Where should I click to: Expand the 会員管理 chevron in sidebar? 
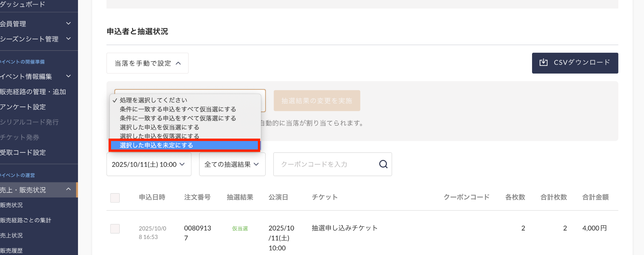pos(68,24)
